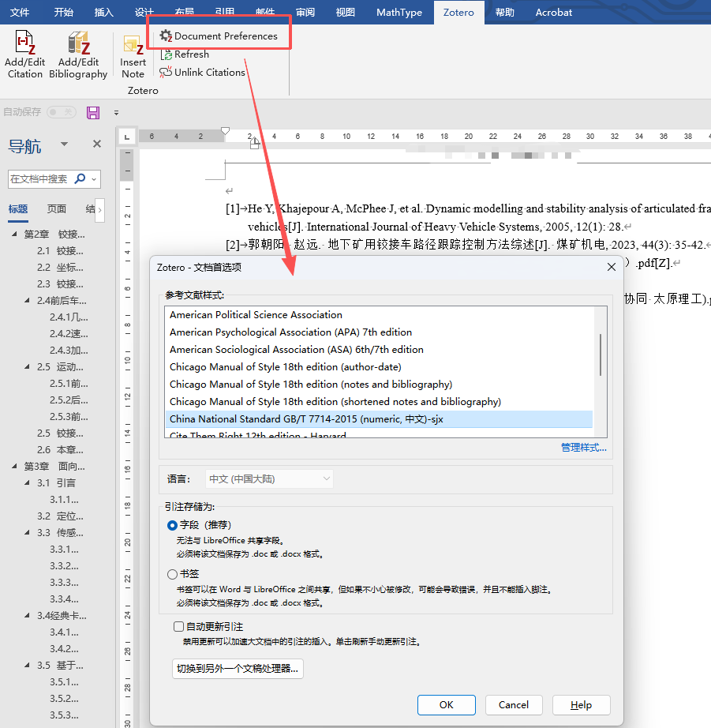Click the navigation tabs overflow chevron
Viewport: 711px width, 728px height.
99,209
